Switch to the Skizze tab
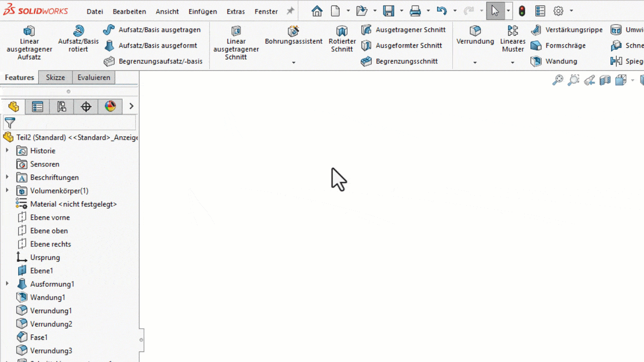Image resolution: width=644 pixels, height=362 pixels. [x=55, y=77]
